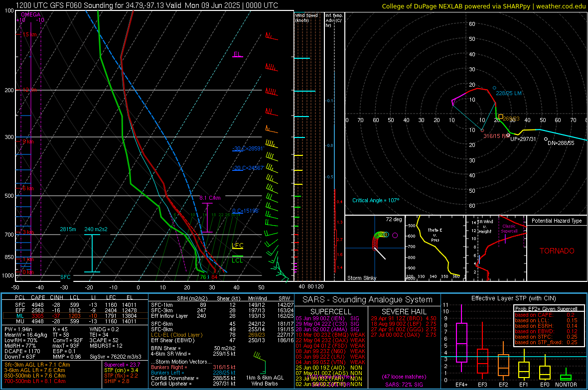This screenshot has height=390, width=588.
Task: Select the EFF parcel row
Action: coord(75,310)
